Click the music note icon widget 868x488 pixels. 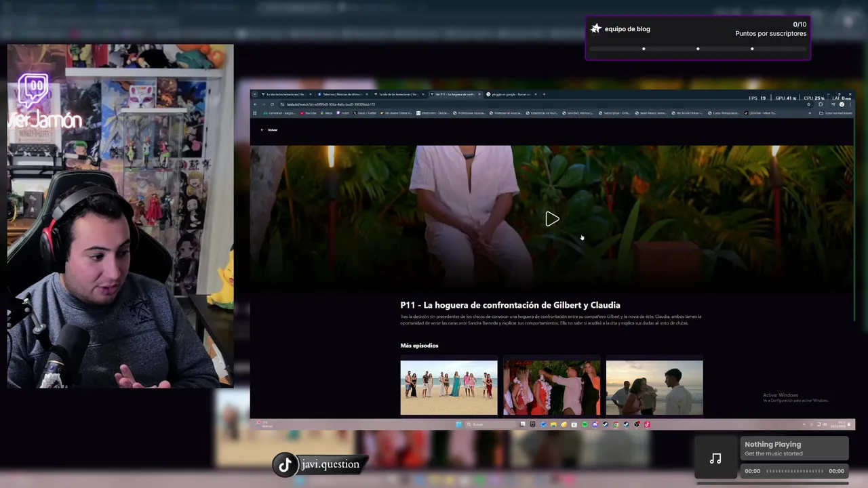(715, 458)
